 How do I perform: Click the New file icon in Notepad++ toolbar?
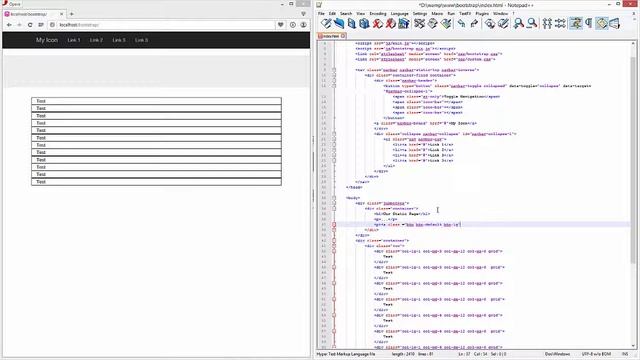pyautogui.click(x=326, y=24)
